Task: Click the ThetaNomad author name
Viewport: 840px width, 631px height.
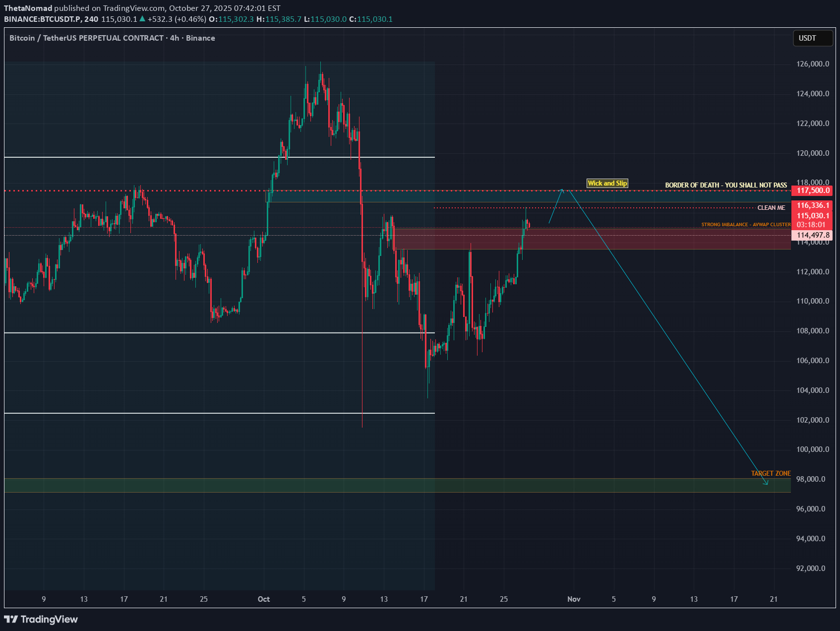Action: tap(28, 8)
